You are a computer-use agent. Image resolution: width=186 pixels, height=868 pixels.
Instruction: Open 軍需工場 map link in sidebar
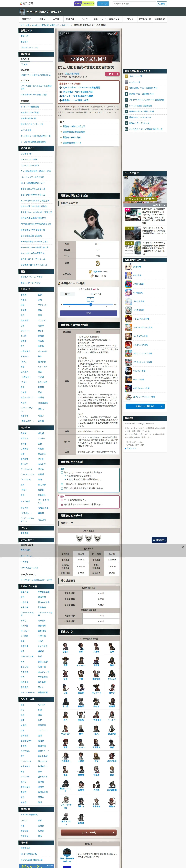pos(24,533)
